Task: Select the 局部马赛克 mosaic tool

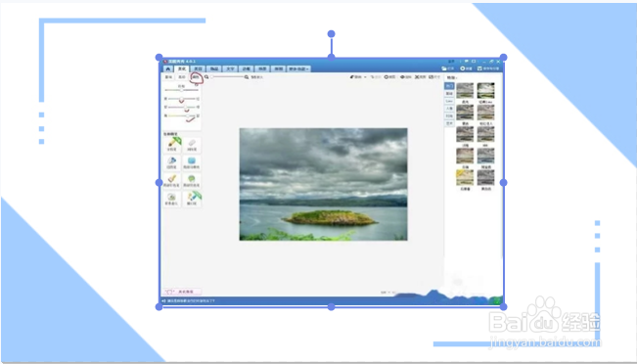Action: [192, 162]
